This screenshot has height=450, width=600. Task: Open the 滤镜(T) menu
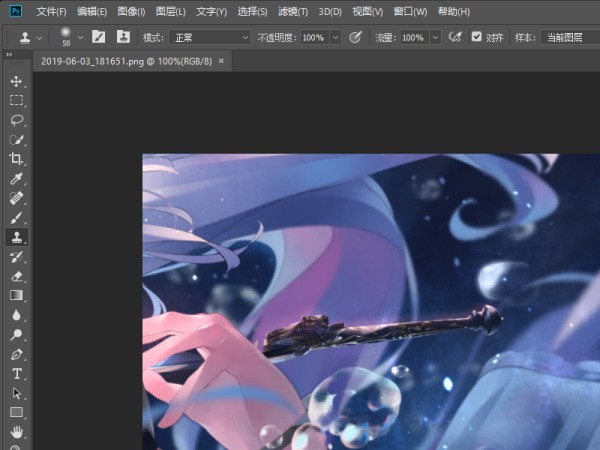292,11
